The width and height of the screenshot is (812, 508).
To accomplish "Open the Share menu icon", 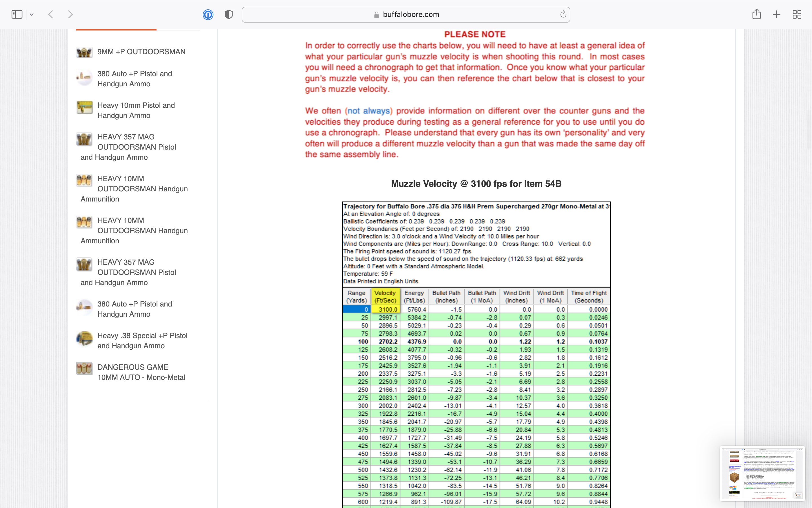I will coord(756,14).
